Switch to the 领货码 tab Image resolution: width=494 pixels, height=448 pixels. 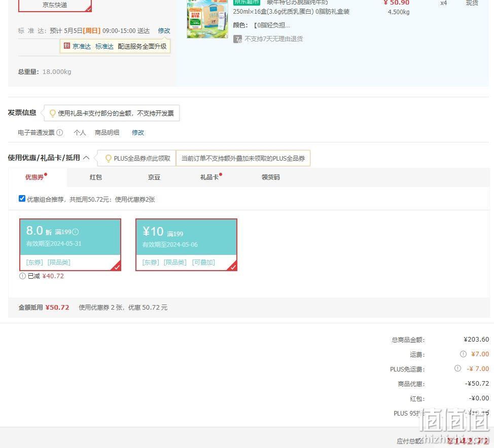tap(271, 177)
